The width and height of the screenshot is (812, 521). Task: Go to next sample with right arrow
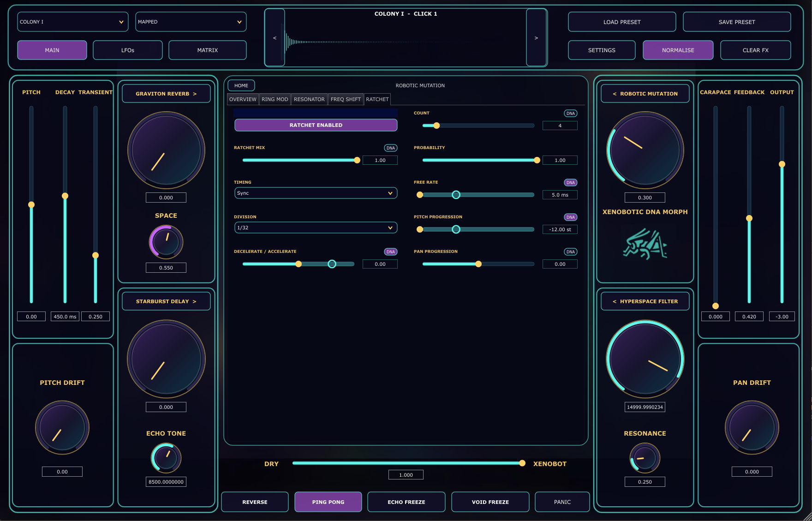(536, 38)
